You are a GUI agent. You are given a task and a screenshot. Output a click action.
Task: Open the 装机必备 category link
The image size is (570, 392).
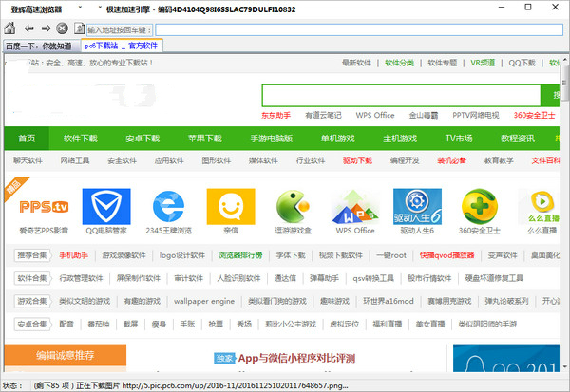point(452,160)
